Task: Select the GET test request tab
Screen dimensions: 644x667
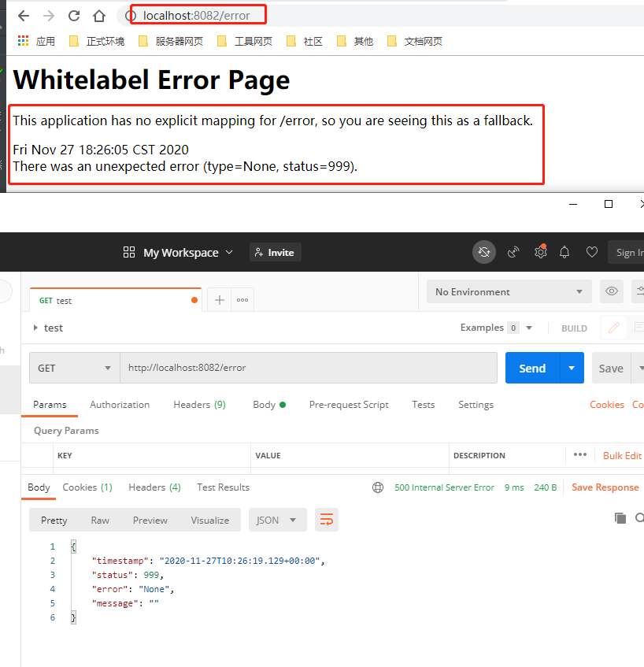Action: (115, 300)
